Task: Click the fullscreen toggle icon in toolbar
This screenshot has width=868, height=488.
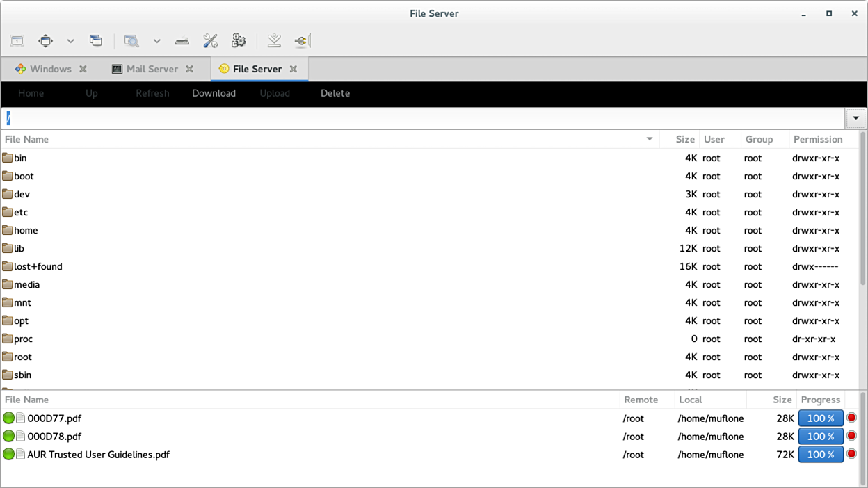Action: 46,41
